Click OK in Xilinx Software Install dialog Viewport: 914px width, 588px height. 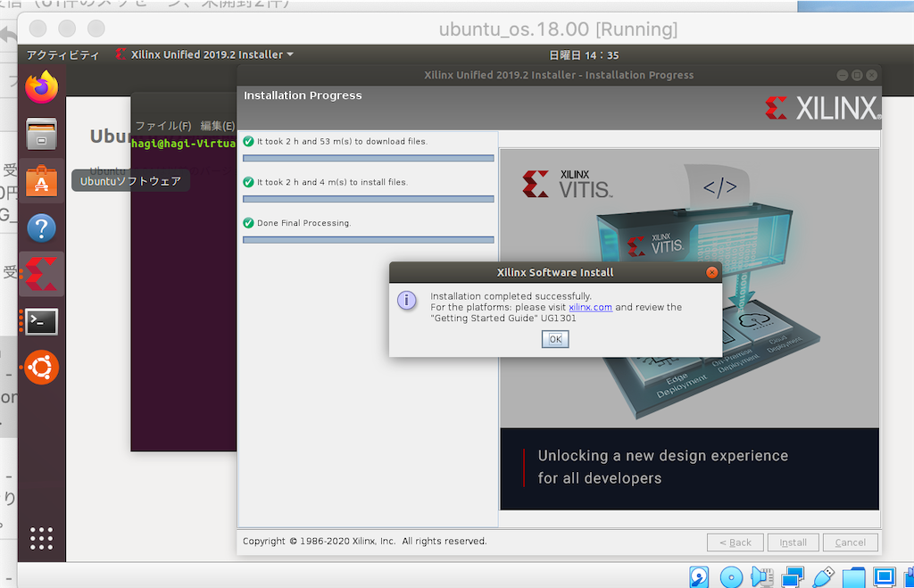point(555,339)
